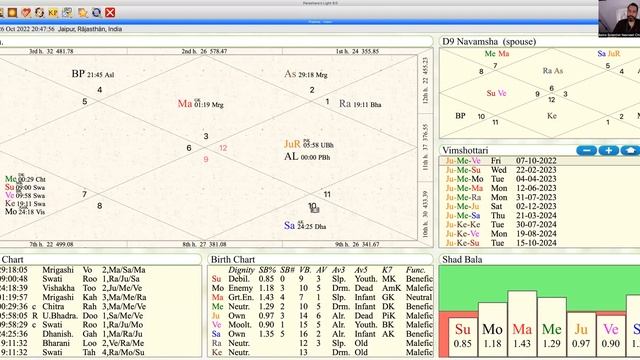Click the red X toolbar icon
640x360 pixels.
click(x=110, y=13)
